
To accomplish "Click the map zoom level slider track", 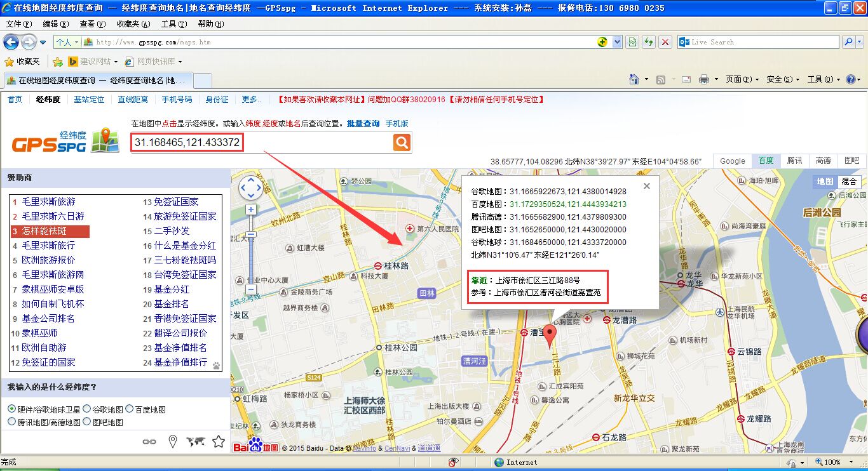I will click(x=251, y=249).
